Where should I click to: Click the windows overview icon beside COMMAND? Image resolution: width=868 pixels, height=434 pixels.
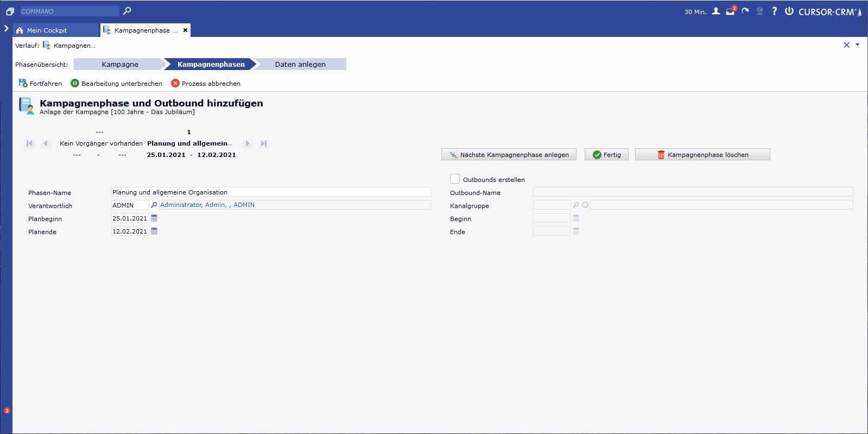click(10, 11)
